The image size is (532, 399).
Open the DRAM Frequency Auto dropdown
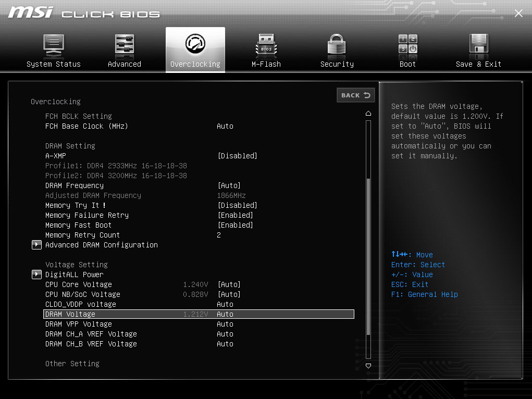click(229, 185)
